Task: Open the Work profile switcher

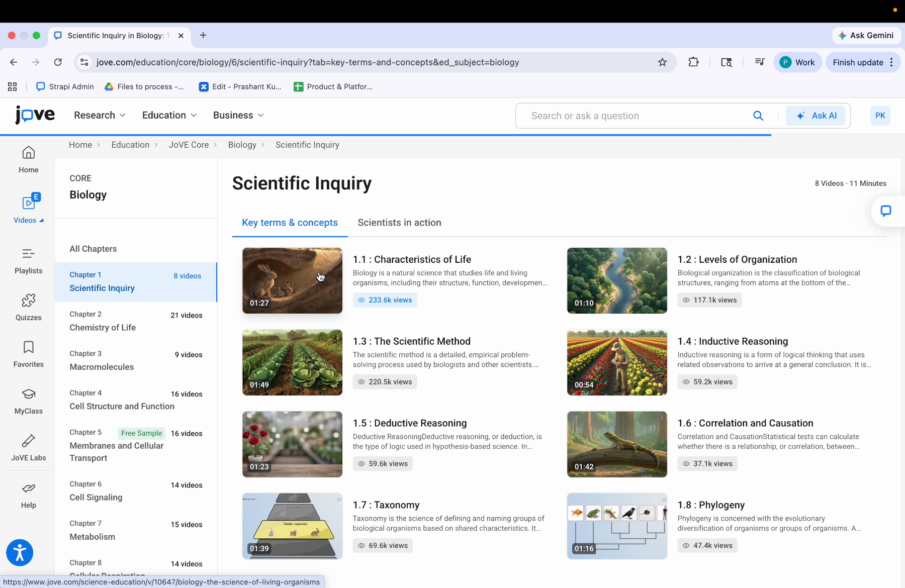Action: tap(797, 62)
